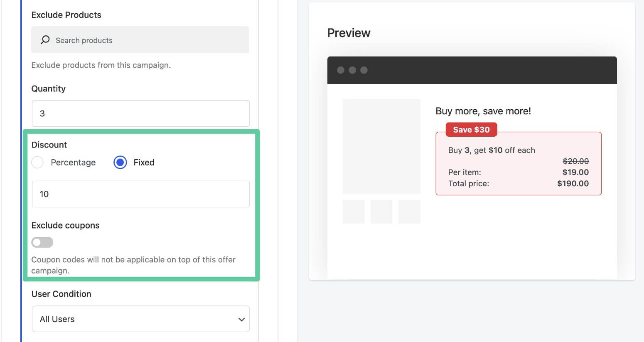This screenshot has width=644, height=342.
Task: Click the search magnifier icon in Exclude Products
Action: pyautogui.click(x=45, y=40)
